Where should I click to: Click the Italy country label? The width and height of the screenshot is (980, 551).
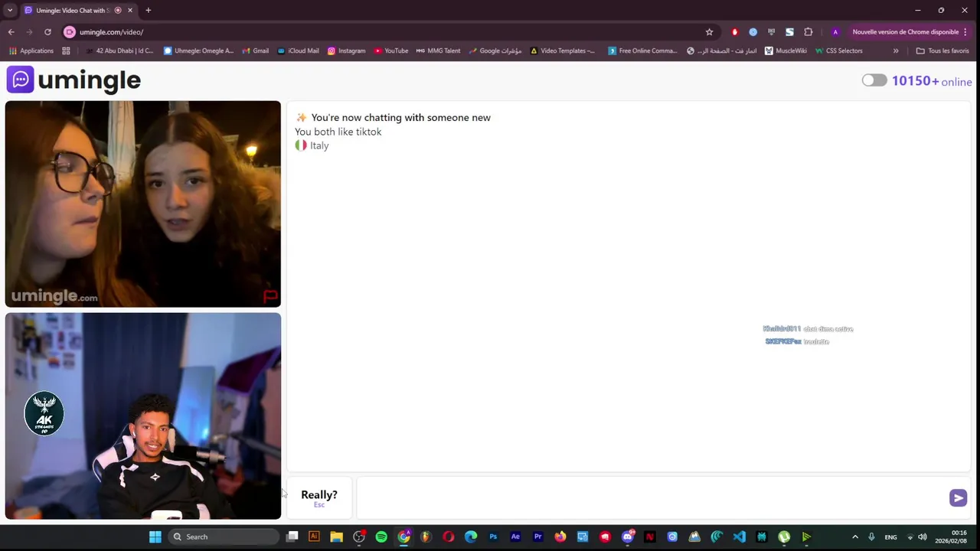coord(319,145)
